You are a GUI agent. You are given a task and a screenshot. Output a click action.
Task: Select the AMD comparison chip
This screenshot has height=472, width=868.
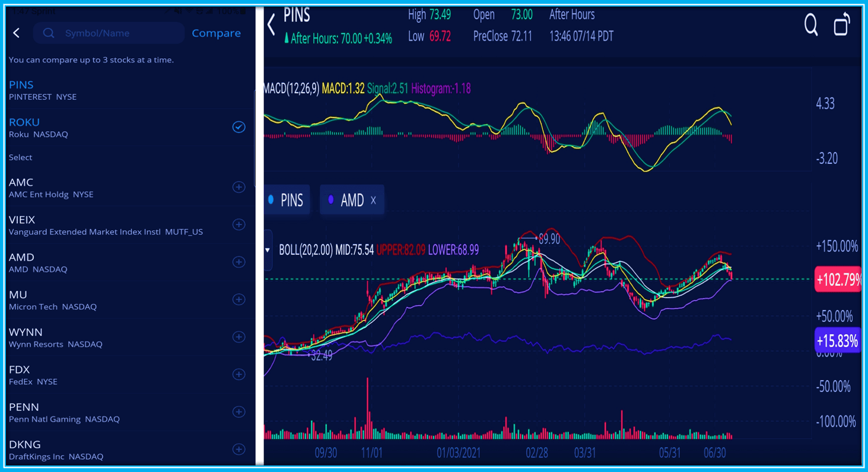pyautogui.click(x=352, y=200)
